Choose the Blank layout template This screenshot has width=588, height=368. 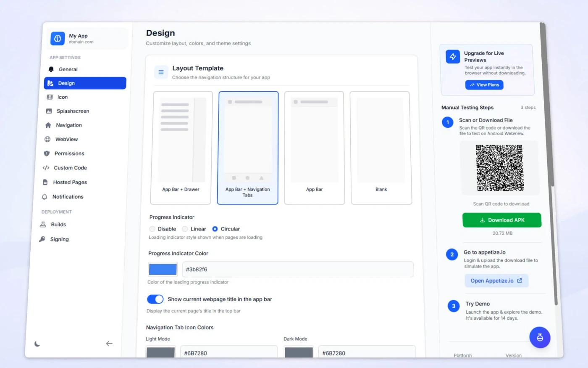pyautogui.click(x=381, y=148)
